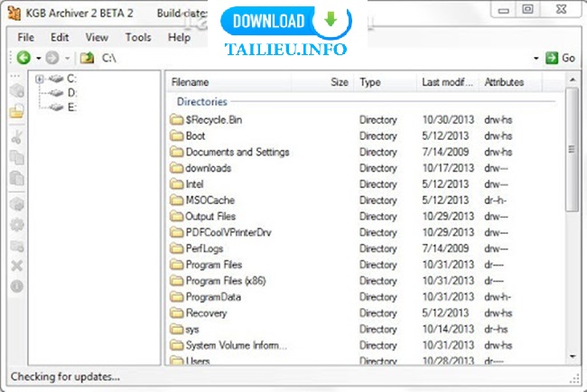Click the address field showing C:\

coord(314,58)
